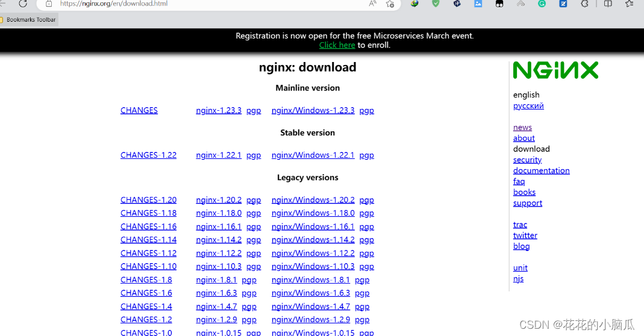Viewport: 644px width, 336px height.
Task: Download nginx-1.4.7 source
Action: pos(216,306)
